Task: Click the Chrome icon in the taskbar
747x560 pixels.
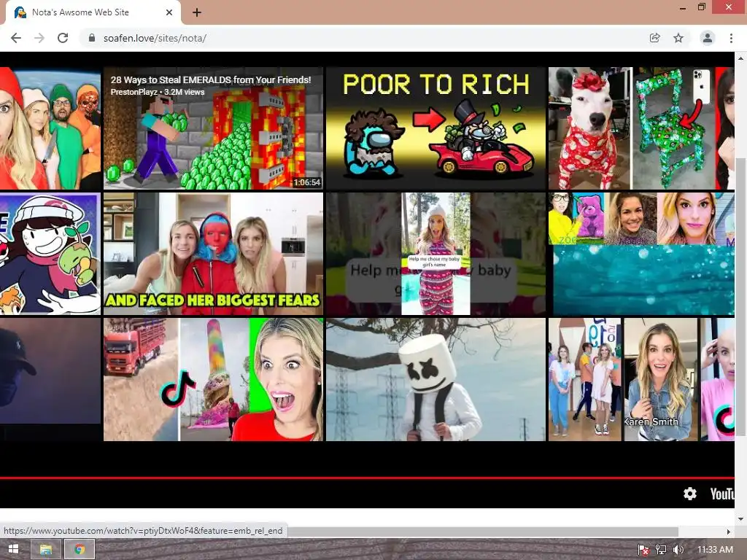Action: tap(79, 550)
